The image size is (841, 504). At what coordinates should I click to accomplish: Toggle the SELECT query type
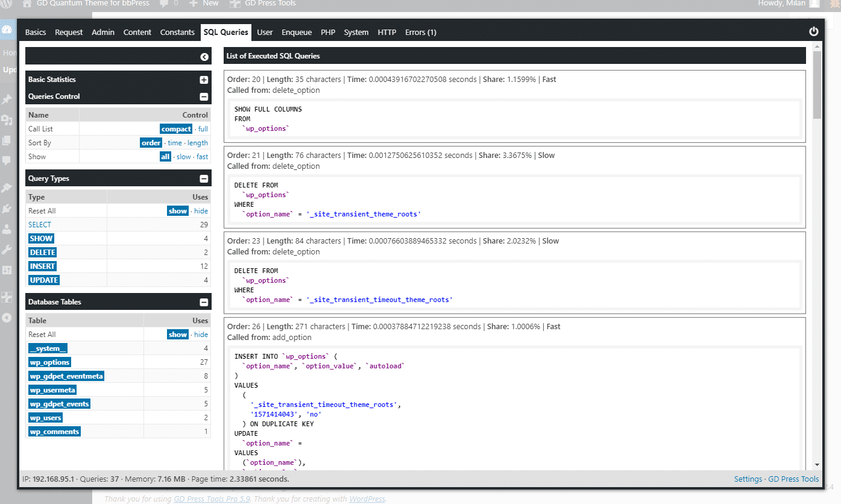pyautogui.click(x=40, y=225)
